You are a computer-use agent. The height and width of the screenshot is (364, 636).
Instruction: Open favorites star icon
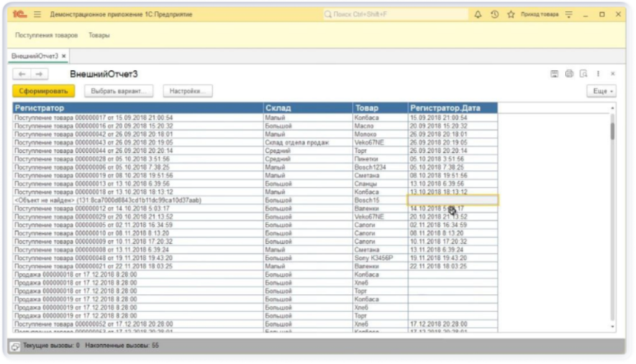(511, 14)
